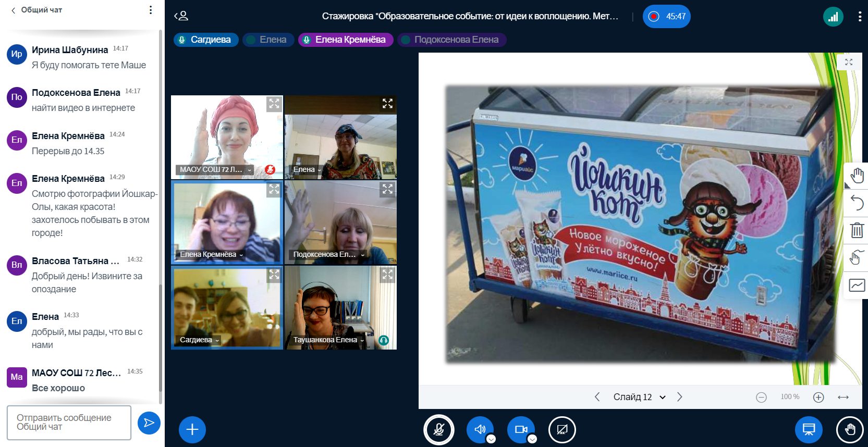Open the connection signal status icon
The height and width of the screenshot is (447, 868).
(x=833, y=17)
